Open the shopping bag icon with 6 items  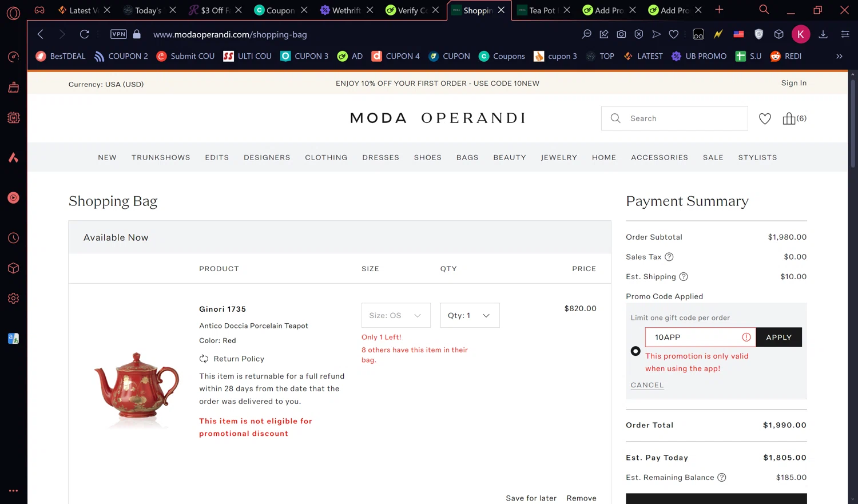tap(794, 118)
